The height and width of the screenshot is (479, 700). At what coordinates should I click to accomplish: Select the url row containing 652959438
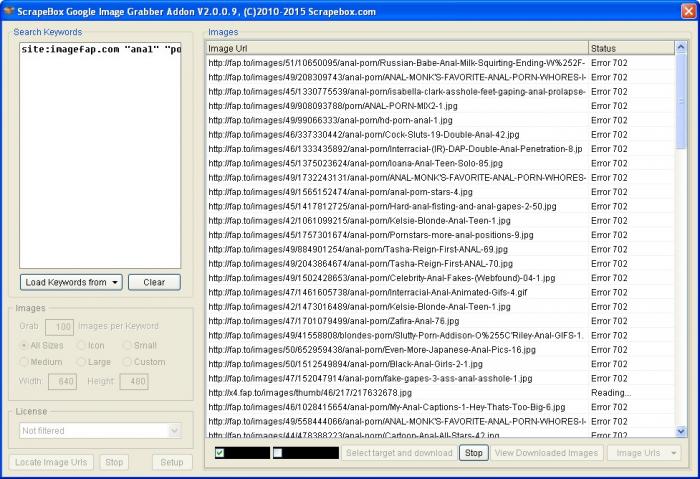click(x=440, y=350)
